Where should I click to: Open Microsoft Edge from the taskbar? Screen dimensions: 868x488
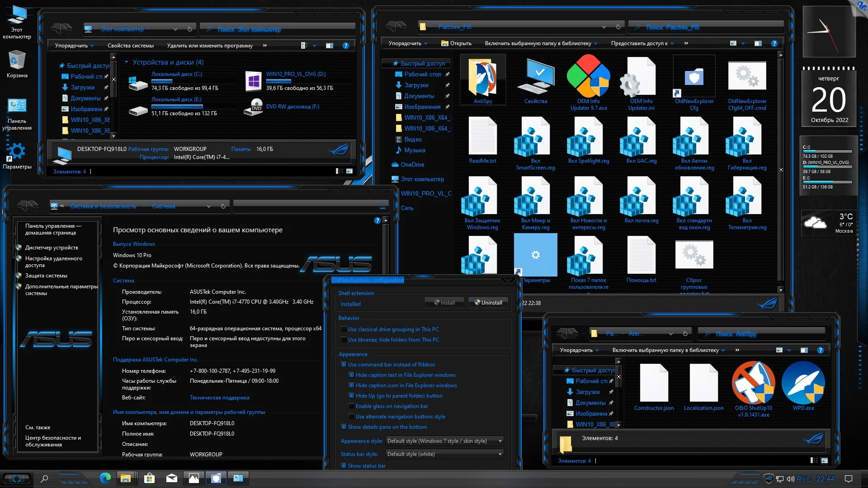105,478
